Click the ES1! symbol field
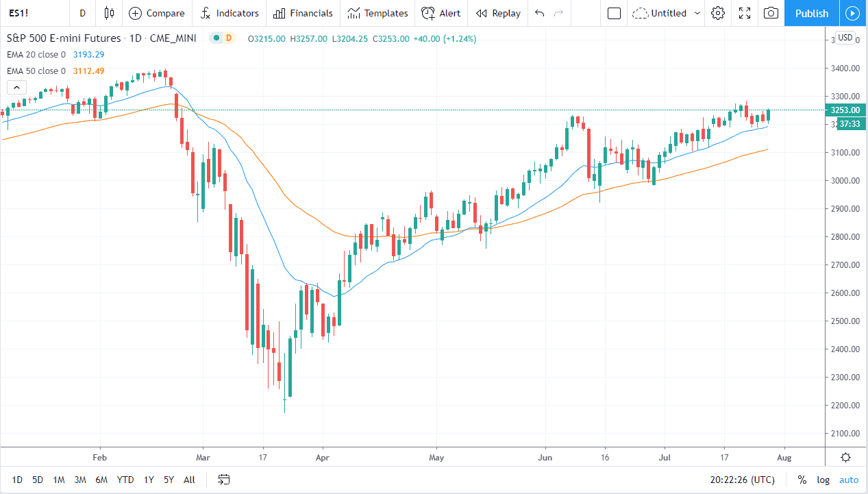Viewport: 868px width, 494px height. point(18,13)
